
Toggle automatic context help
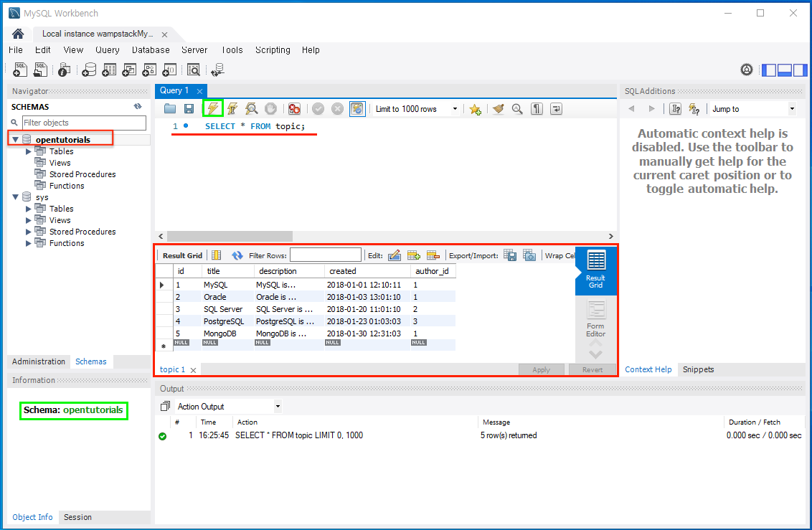pos(694,109)
